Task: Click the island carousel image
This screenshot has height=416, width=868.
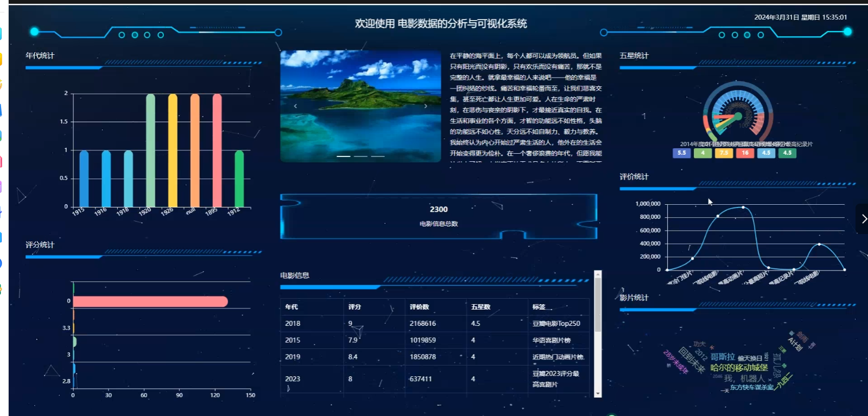Action: click(x=360, y=106)
